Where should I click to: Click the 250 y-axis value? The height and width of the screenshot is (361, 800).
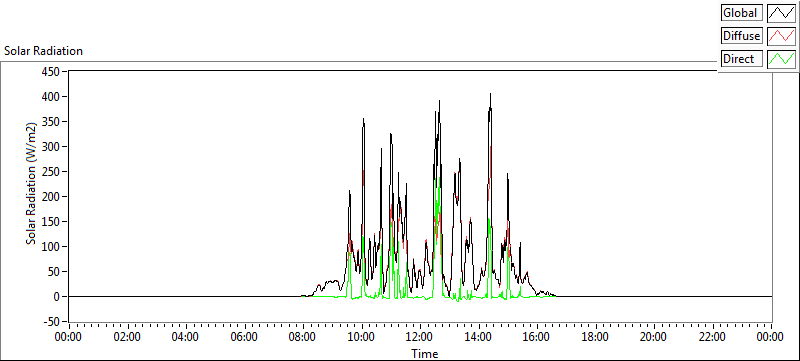pos(51,171)
